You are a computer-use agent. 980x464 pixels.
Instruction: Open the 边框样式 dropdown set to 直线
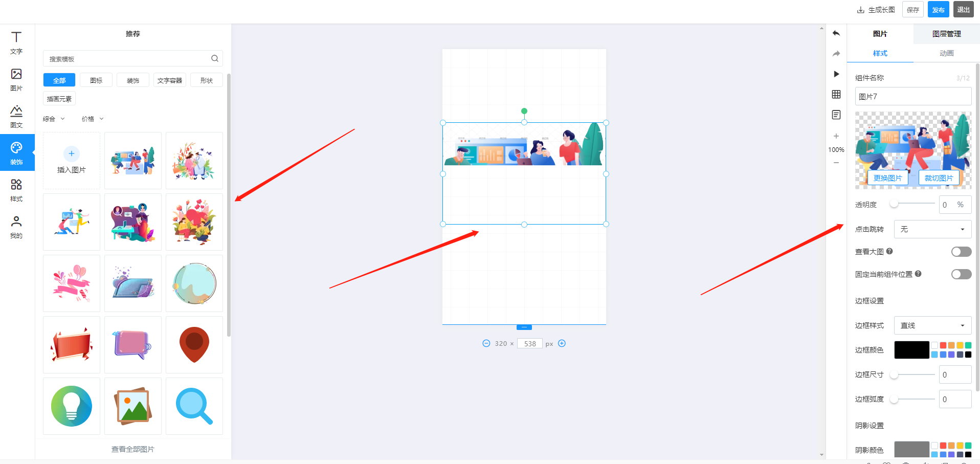[932, 325]
